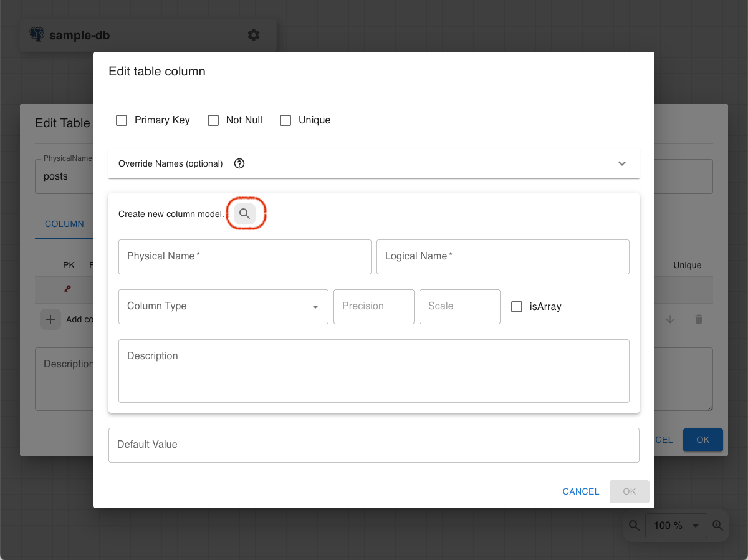Click the Default Value input
Viewport: 748px width, 560px height.
click(x=374, y=445)
